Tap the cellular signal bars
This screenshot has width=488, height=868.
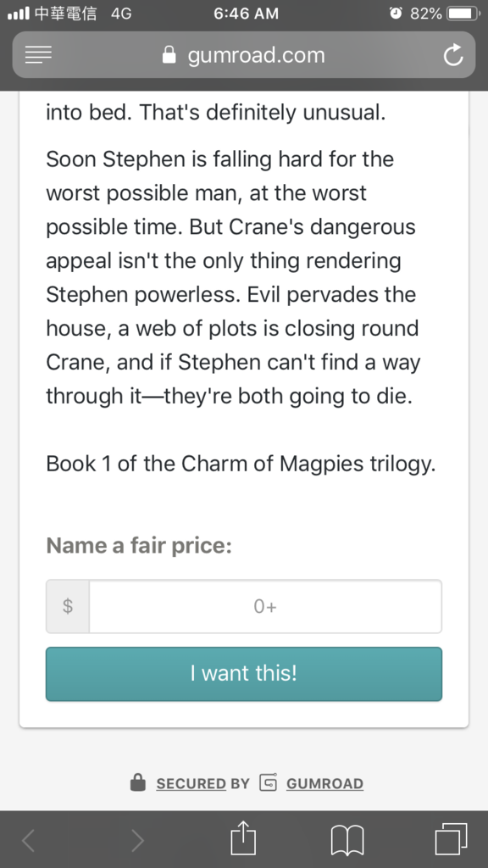coord(19,14)
